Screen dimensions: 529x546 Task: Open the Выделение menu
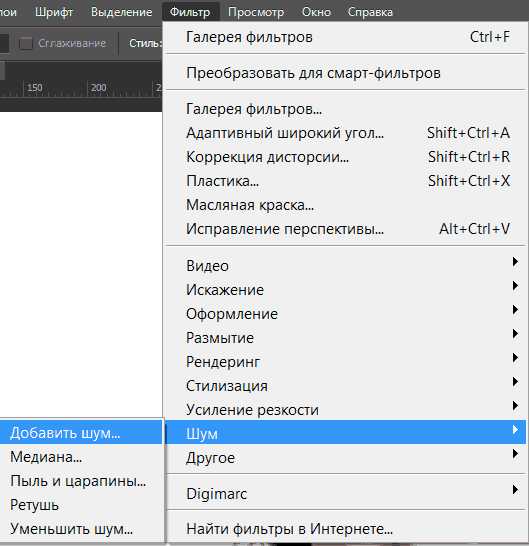[x=122, y=12]
